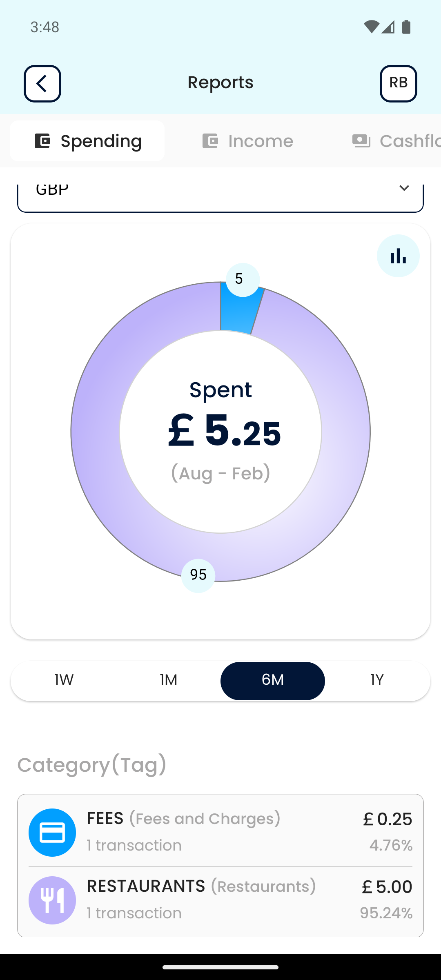Open the FEES category row
The width and height of the screenshot is (441, 980).
(220, 831)
